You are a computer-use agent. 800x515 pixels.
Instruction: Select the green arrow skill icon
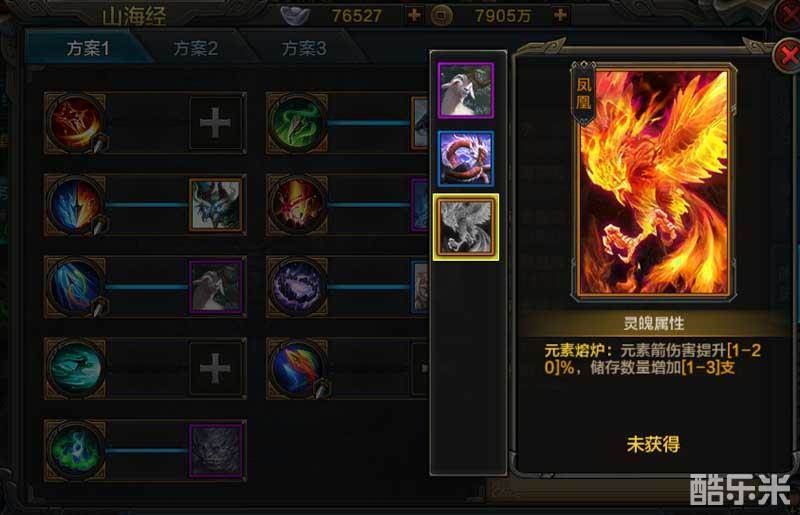click(x=297, y=123)
